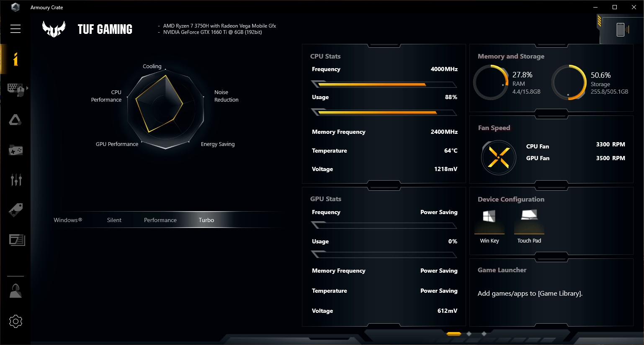Click the GPU Stats panel heading
The height and width of the screenshot is (345, 644).
(326, 199)
